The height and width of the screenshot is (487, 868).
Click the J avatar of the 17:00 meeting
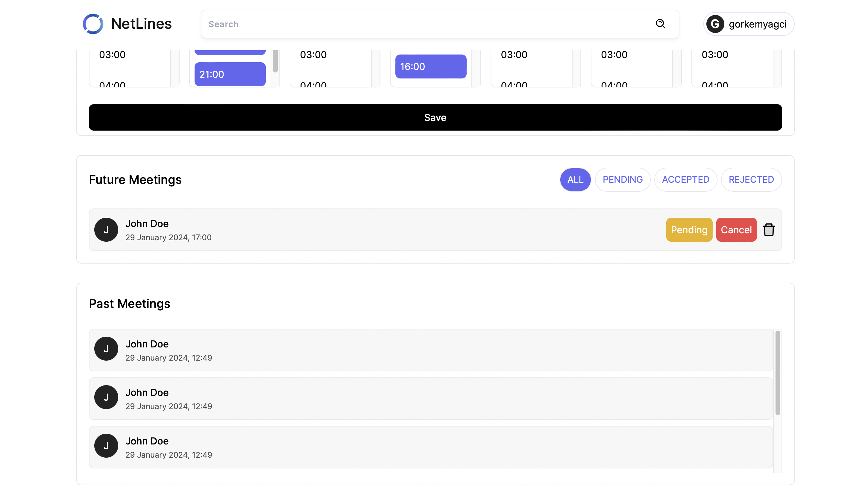point(106,230)
